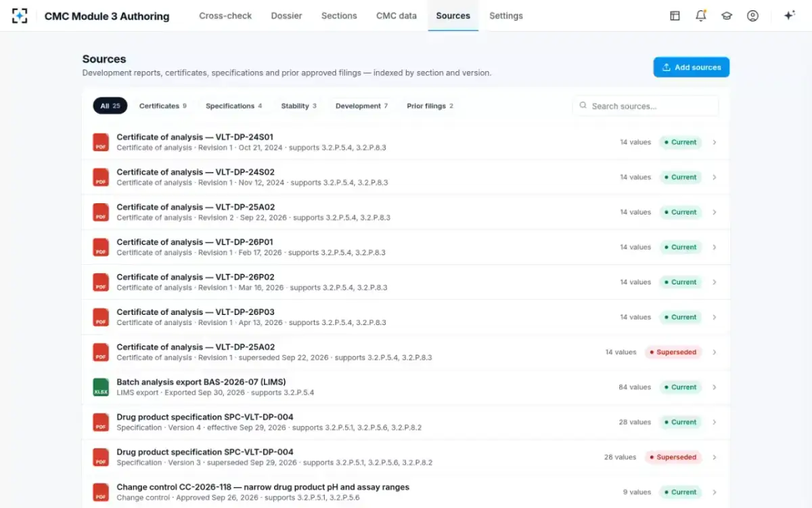Go to the Sections tab

(339, 16)
